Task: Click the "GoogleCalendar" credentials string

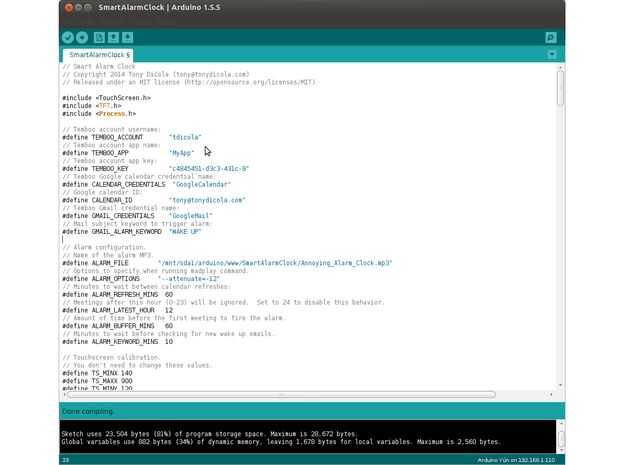Action: (x=202, y=185)
